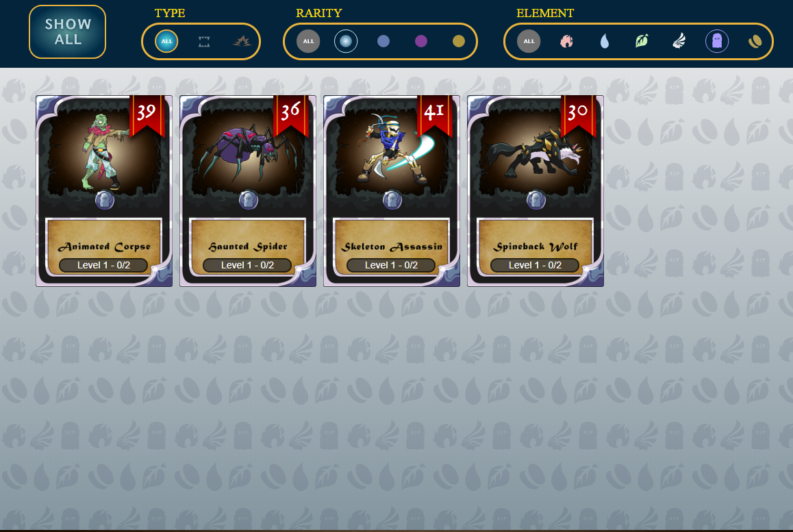793x532 pixels.
Task: Choose the rare blue rarity circle
Action: tap(383, 42)
